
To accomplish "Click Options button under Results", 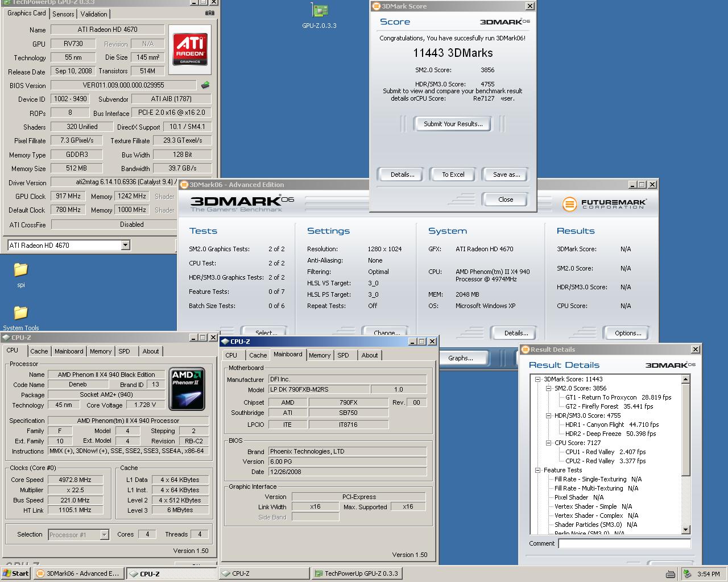I will point(628,333).
